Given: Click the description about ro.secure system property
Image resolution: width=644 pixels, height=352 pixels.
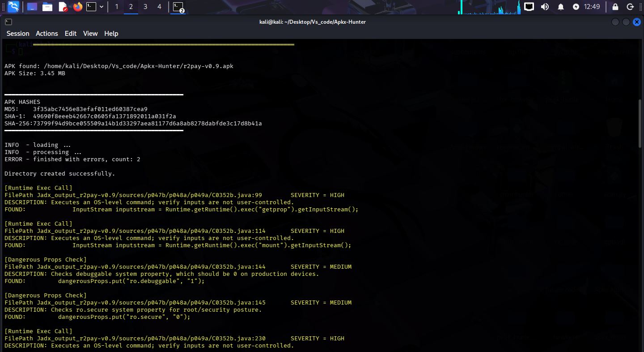Looking at the screenshot, I should tap(133, 309).
